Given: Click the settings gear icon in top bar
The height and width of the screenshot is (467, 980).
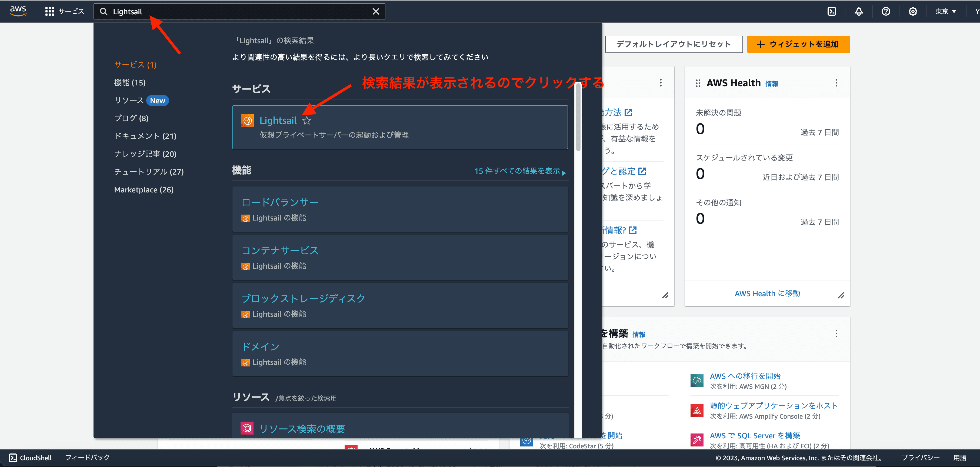Looking at the screenshot, I should pos(912,11).
